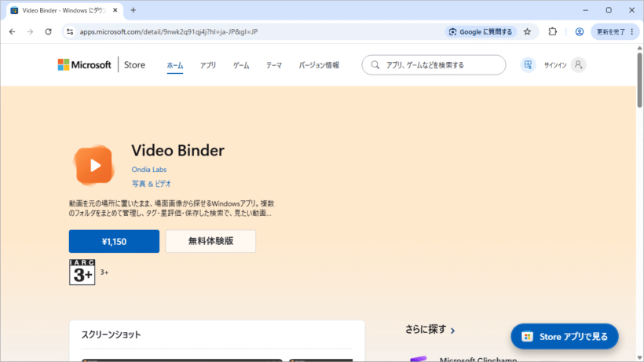Open the Ondia Labs publisher link

149,170
